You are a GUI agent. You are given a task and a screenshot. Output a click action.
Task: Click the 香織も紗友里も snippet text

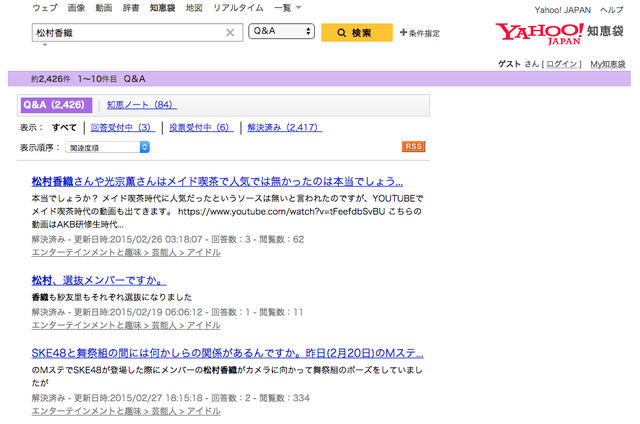[x=112, y=297]
